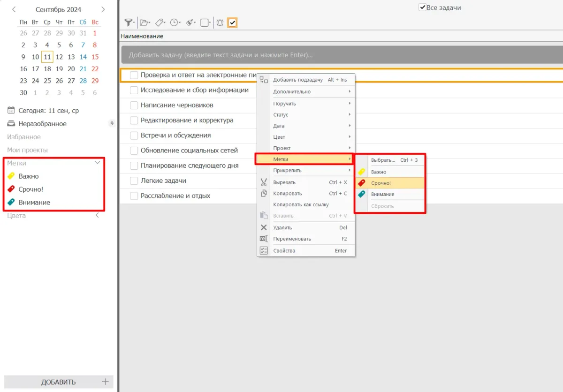Check off the Написание черновиков task

(134, 105)
